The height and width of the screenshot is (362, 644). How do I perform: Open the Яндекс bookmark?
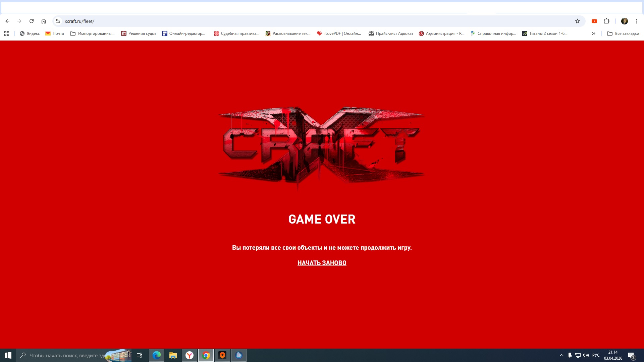point(30,34)
